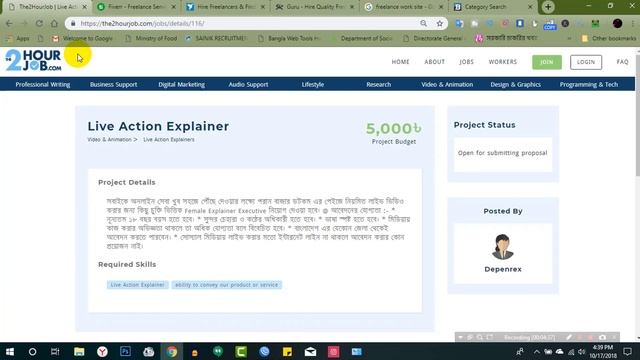
Task: Click the Video & Animation breadcrumb link
Action: click(x=109, y=140)
